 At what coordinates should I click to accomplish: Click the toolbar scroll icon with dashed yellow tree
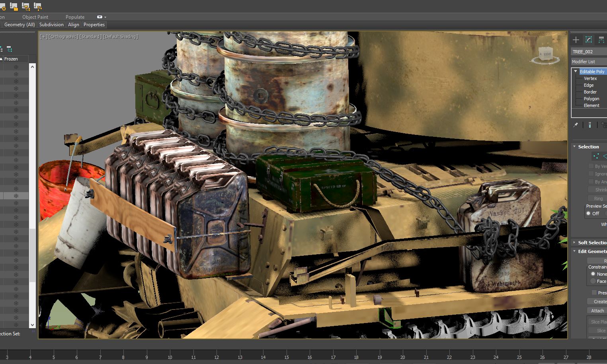(x=38, y=6)
